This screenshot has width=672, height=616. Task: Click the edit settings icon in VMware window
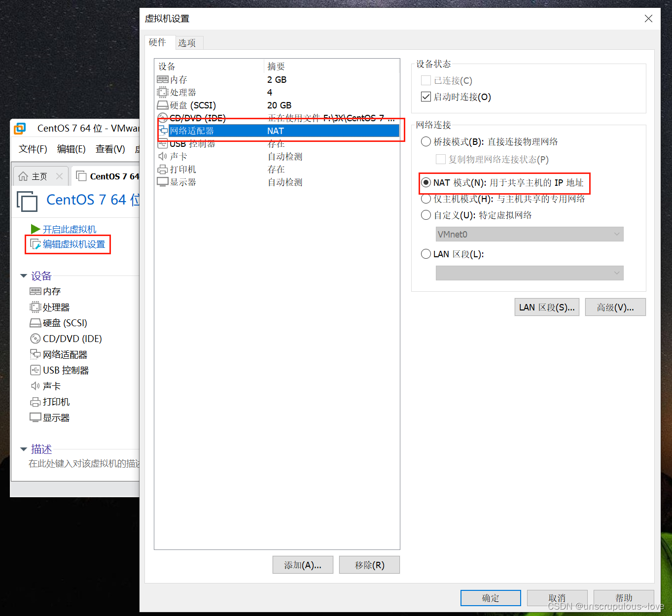click(x=35, y=244)
